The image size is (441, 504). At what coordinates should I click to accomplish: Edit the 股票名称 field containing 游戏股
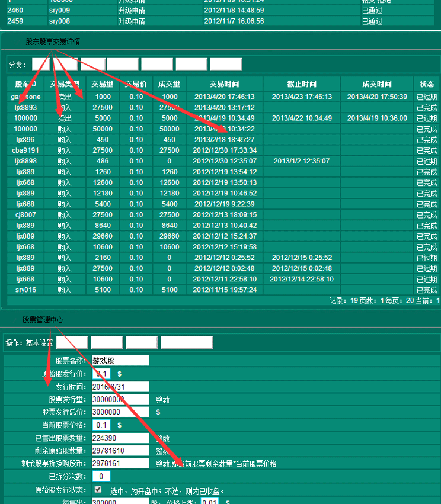click(121, 361)
